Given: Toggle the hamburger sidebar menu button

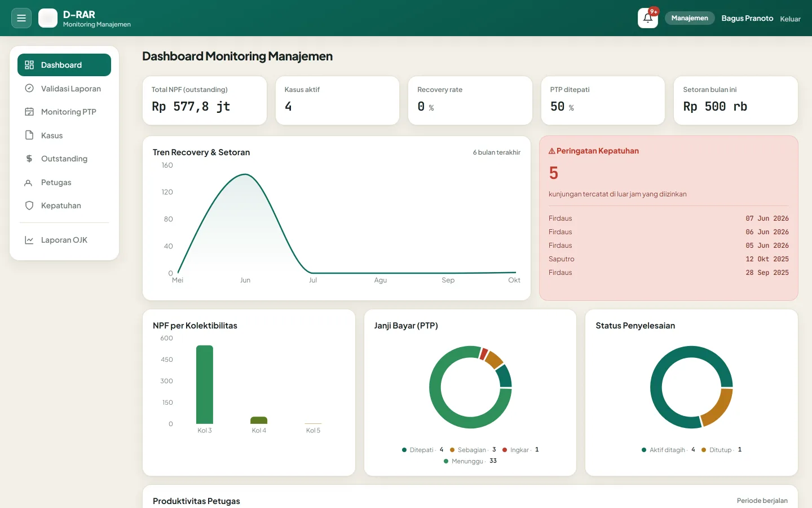Looking at the screenshot, I should click(21, 18).
